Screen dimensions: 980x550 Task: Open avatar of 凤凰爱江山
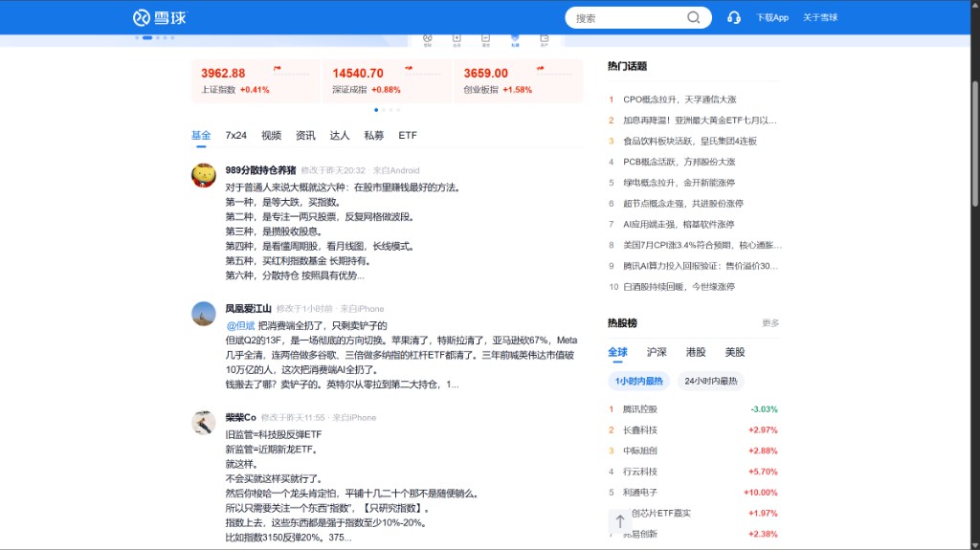pyautogui.click(x=203, y=314)
